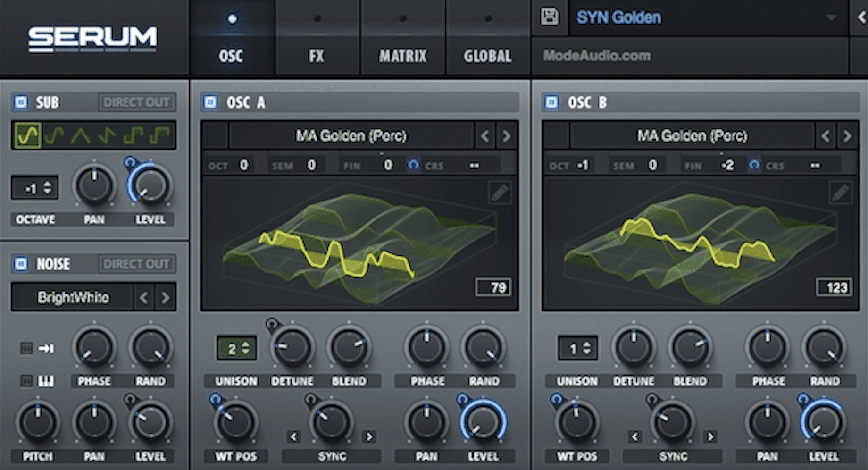Click the OSC A PHASE knob
The image size is (868, 470).
pos(426,347)
